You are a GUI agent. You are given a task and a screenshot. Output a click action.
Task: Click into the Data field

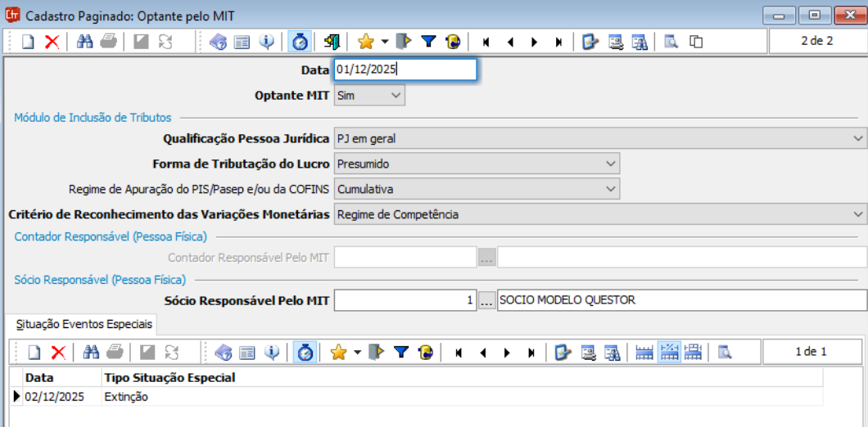[x=405, y=70]
